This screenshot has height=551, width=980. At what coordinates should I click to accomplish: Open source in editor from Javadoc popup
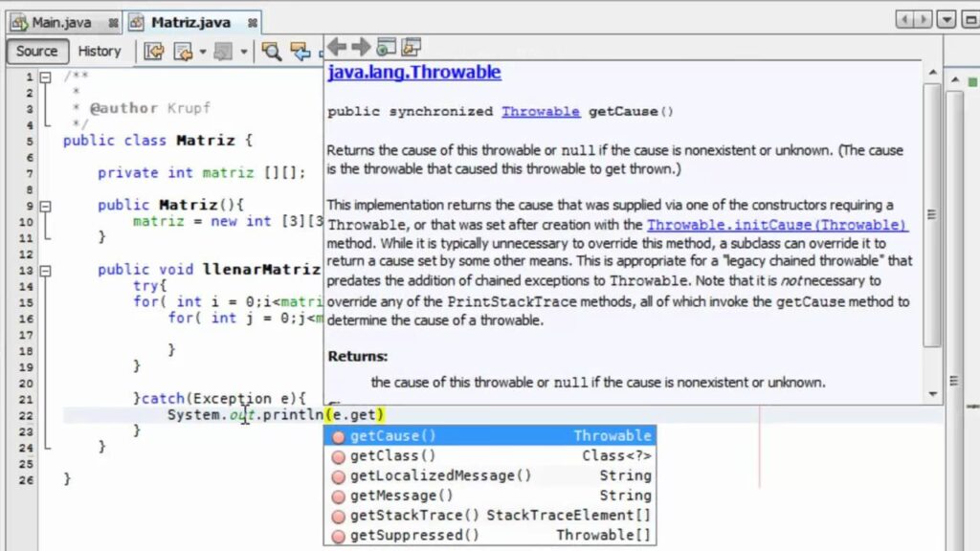411,47
